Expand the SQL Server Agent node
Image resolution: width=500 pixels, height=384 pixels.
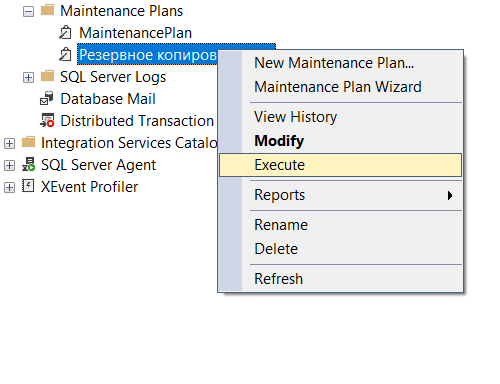pyautogui.click(x=9, y=166)
